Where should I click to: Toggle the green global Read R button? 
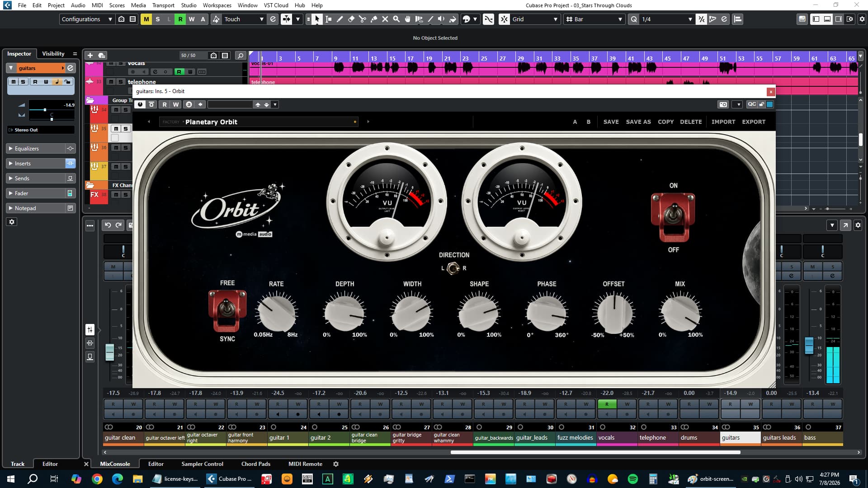(180, 19)
